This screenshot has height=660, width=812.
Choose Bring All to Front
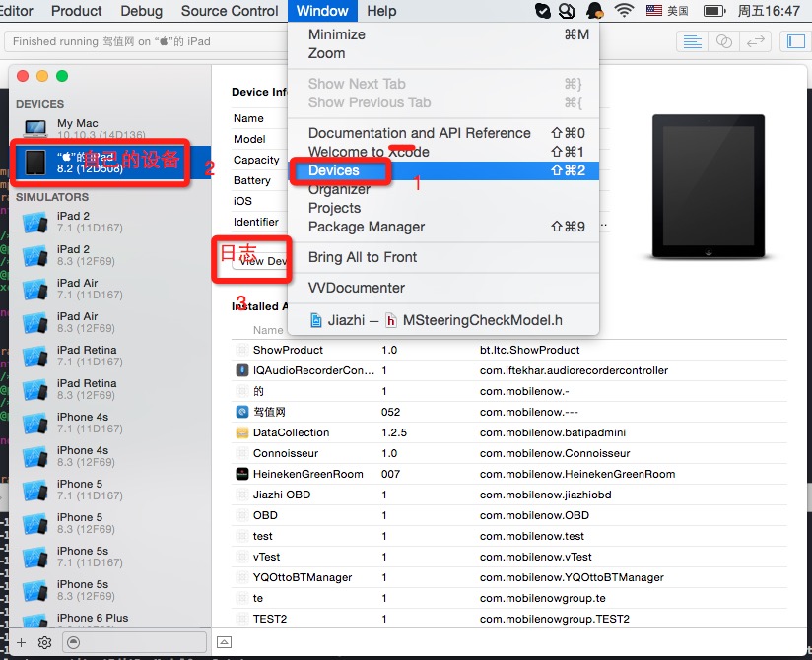pos(443,257)
